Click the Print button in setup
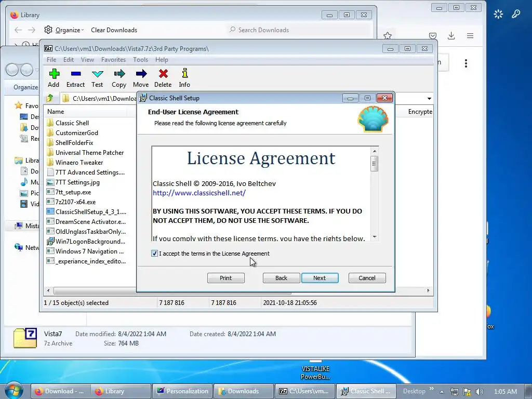The width and height of the screenshot is (532, 399). (225, 278)
